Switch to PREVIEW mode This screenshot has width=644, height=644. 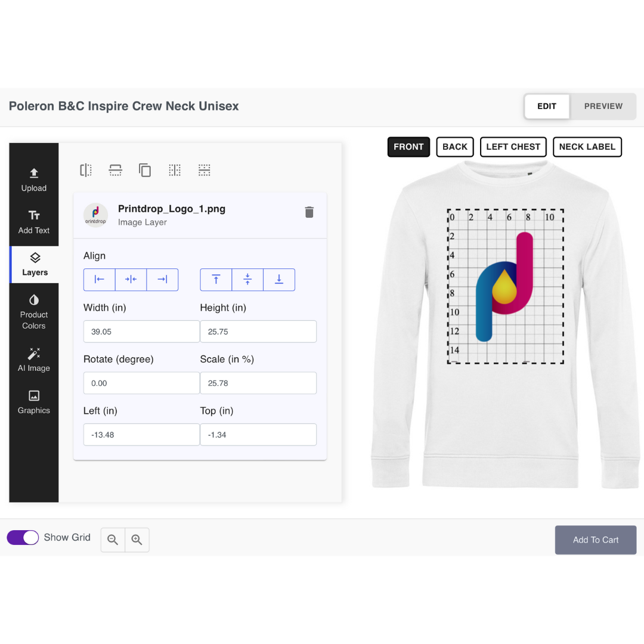603,106
